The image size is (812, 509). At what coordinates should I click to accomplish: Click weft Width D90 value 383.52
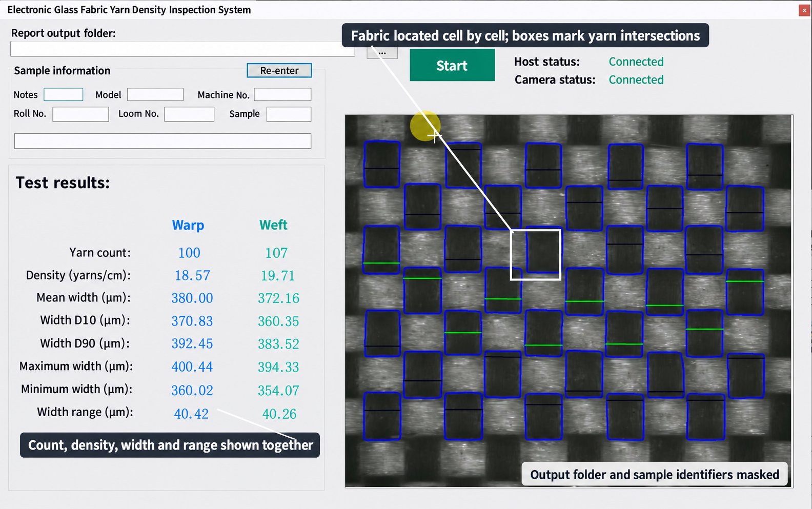click(x=278, y=344)
